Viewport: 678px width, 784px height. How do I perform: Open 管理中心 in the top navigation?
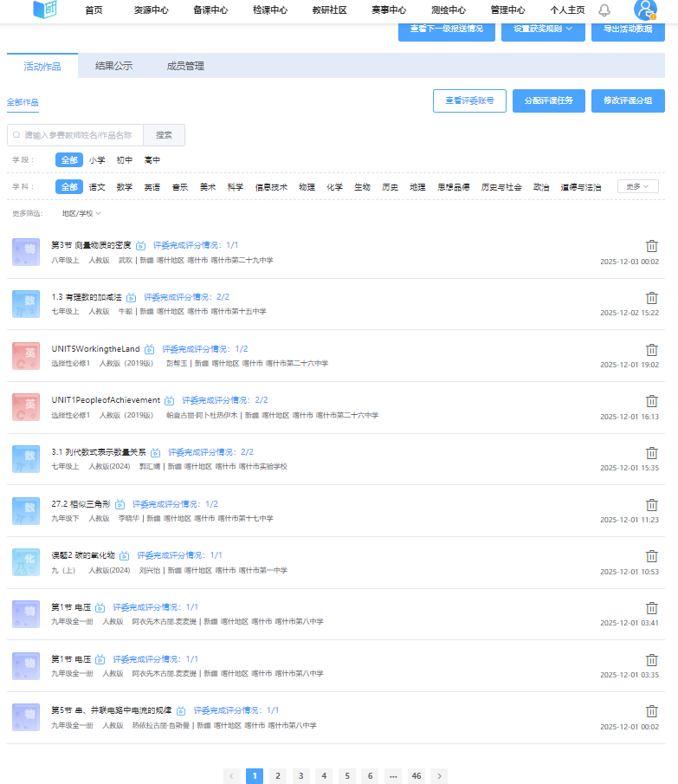click(508, 10)
